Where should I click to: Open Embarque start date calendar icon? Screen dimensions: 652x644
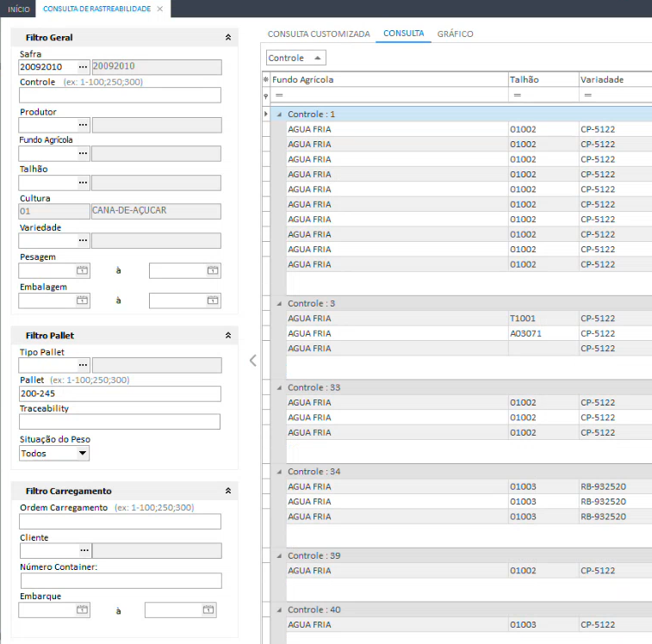point(83,610)
